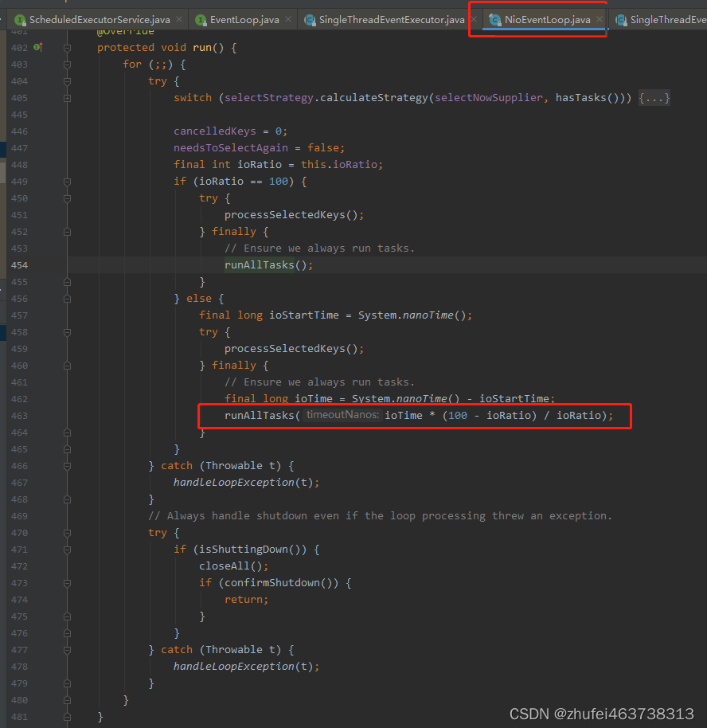
Task: Close the NioEventLoop.java tab
Action: (x=600, y=19)
